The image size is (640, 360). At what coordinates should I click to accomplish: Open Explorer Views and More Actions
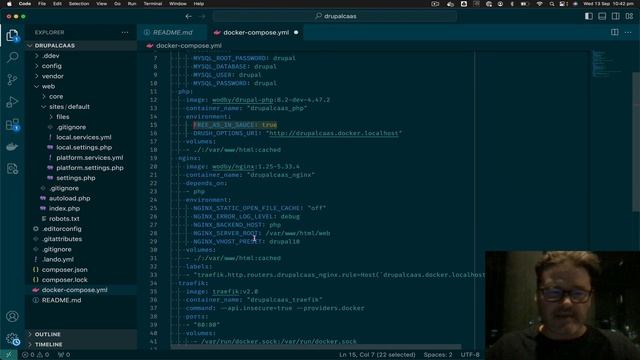click(125, 32)
